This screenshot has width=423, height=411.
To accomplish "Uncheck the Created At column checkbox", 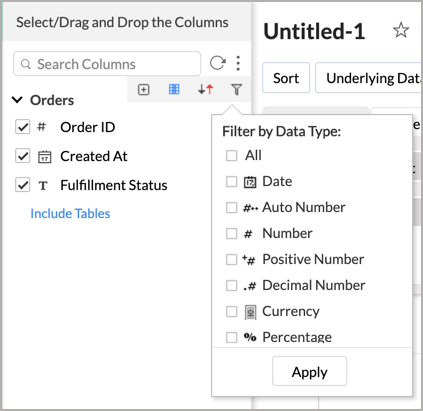I will point(23,156).
